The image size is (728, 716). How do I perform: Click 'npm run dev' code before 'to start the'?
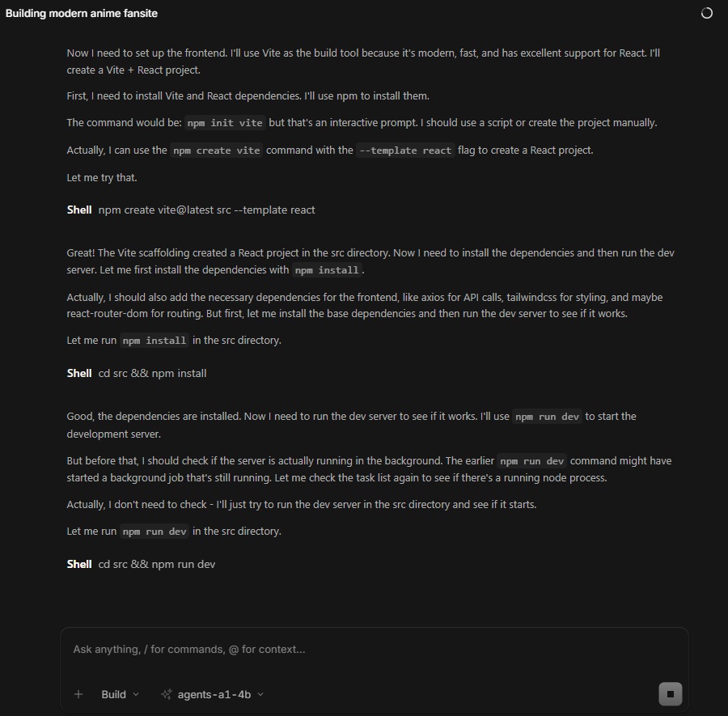pos(547,417)
